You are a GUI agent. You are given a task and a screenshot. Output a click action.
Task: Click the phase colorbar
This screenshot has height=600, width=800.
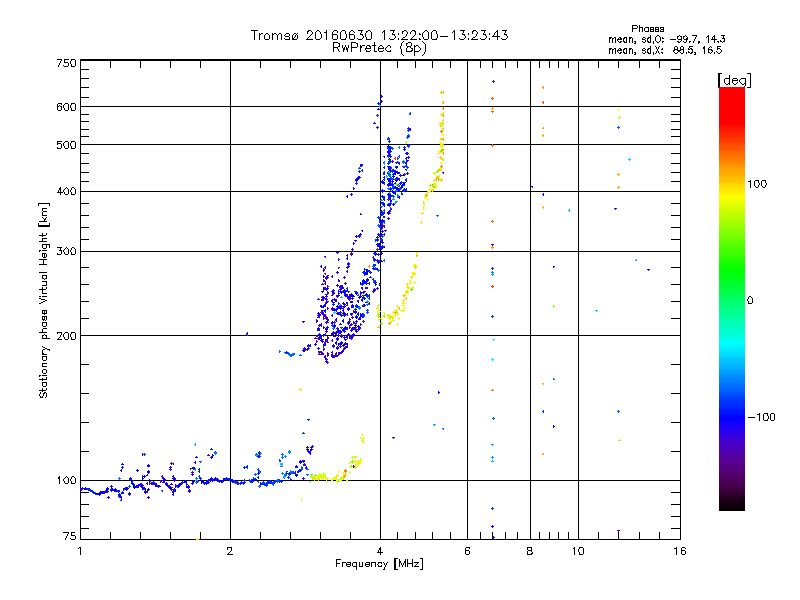(732, 298)
